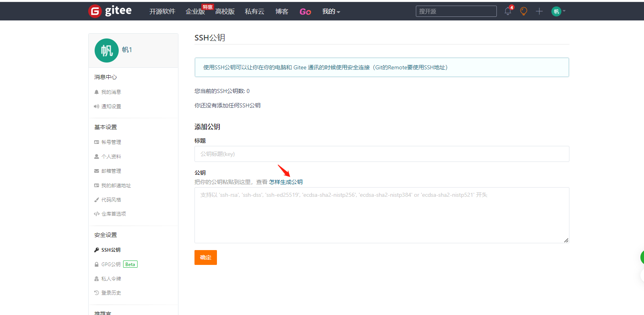The width and height of the screenshot is (644, 315).
Task: Click the token icon beside 私人令牌
Action: [x=97, y=279]
